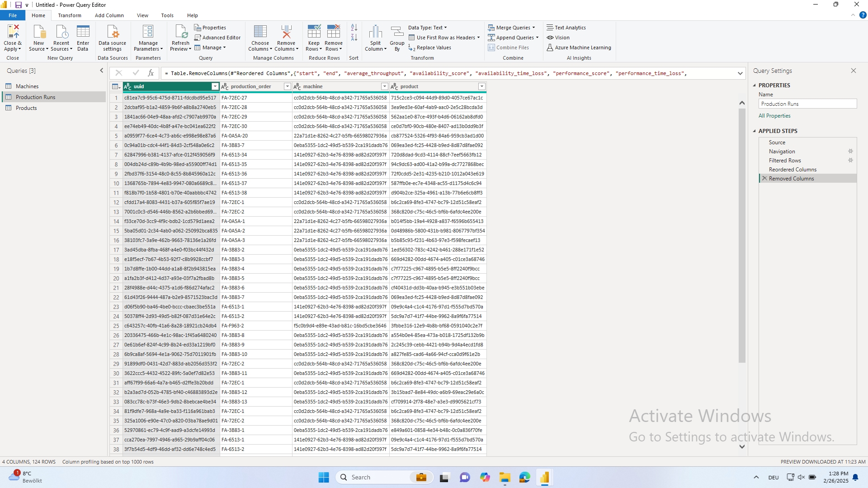Click the Remove Columns icon

coord(286,32)
